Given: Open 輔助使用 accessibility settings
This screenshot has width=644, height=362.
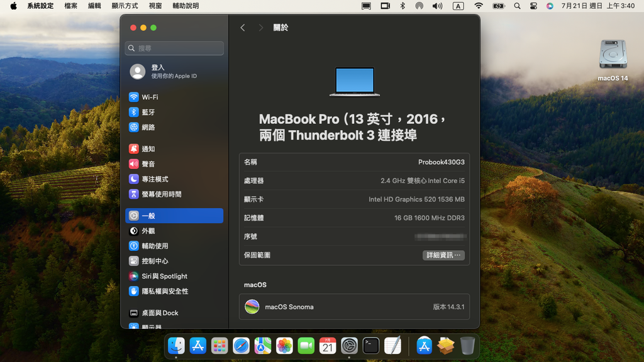Looking at the screenshot, I should pyautogui.click(x=174, y=246).
